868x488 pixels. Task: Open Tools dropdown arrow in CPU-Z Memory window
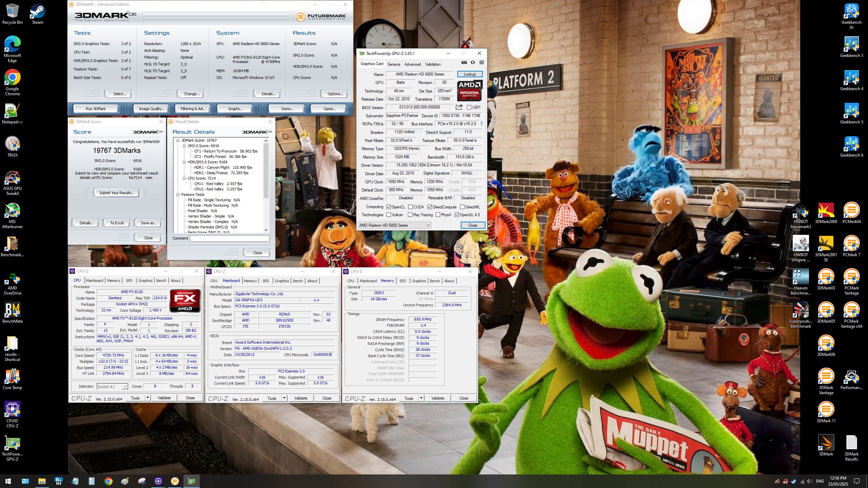click(421, 398)
